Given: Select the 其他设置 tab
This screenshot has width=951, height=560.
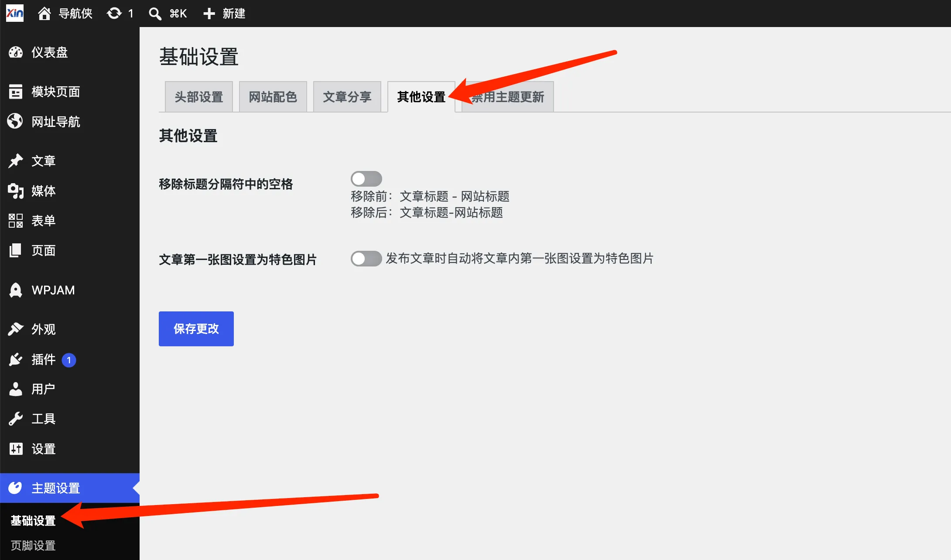Looking at the screenshot, I should (x=421, y=96).
